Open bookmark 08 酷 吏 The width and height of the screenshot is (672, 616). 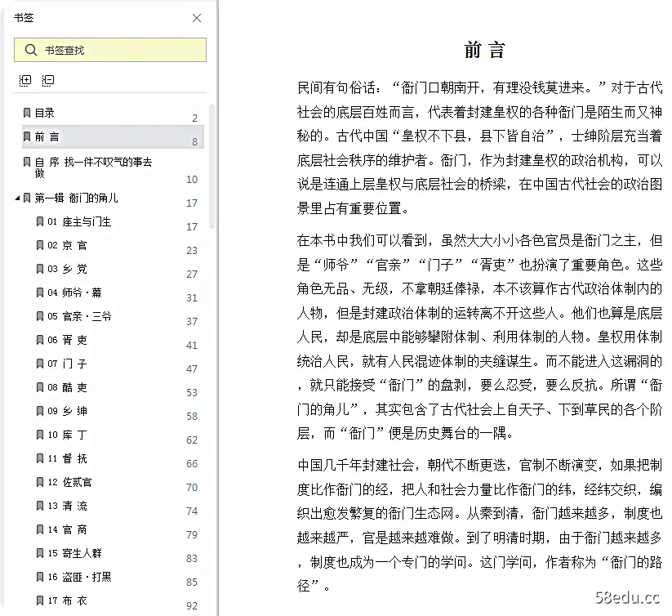[x=67, y=387]
